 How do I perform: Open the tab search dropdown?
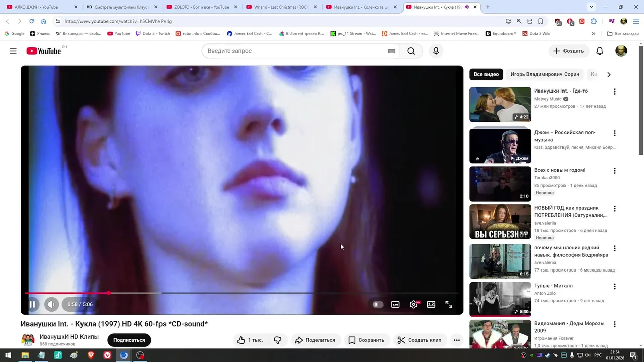(591, 7)
